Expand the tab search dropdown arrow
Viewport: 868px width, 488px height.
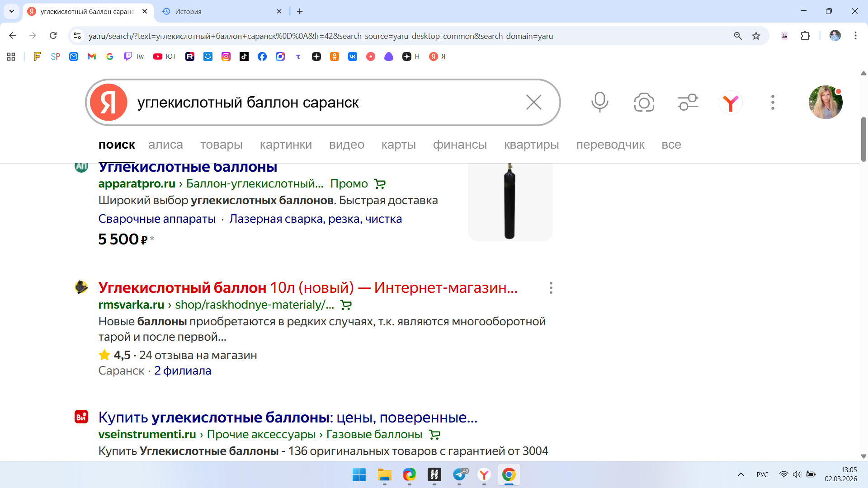coord(12,11)
